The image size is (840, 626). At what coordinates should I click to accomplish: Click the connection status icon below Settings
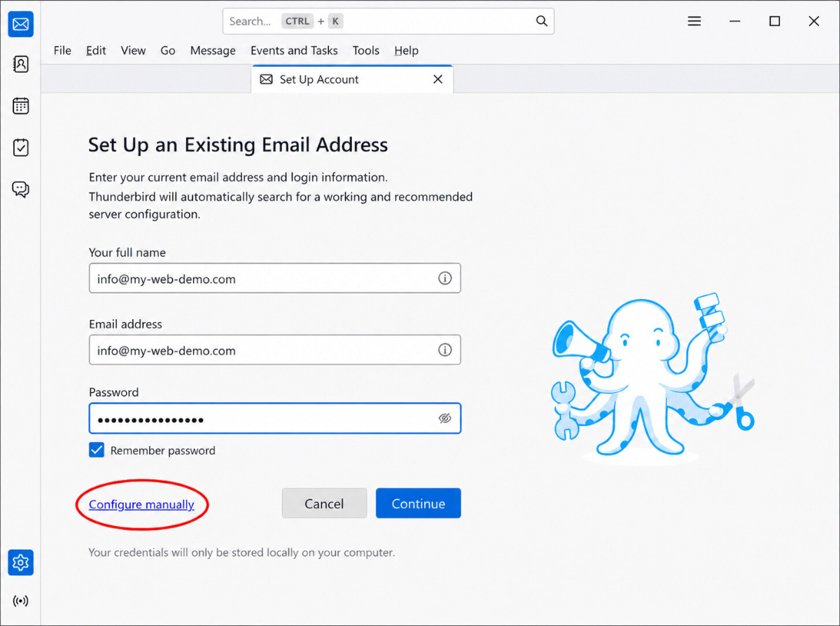point(21,601)
